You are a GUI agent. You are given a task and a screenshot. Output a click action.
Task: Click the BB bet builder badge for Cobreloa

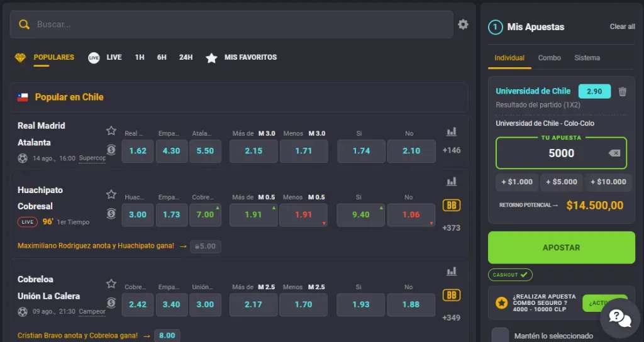point(451,295)
